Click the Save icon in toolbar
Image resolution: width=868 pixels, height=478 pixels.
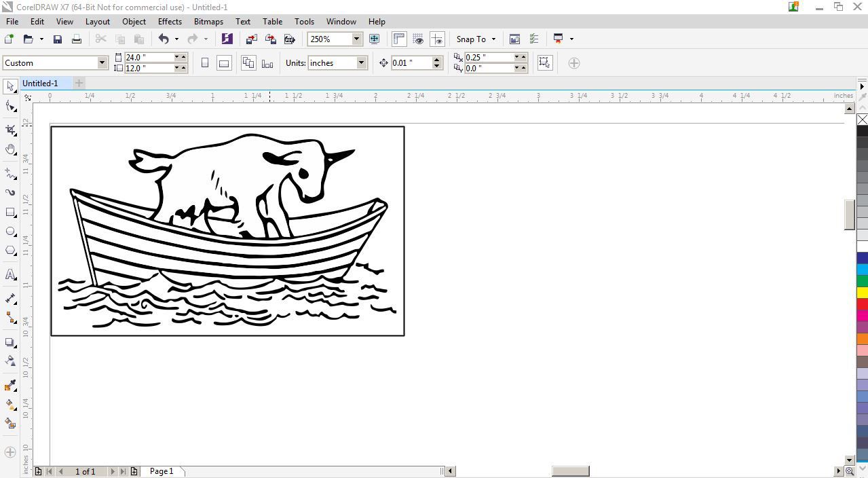click(58, 39)
